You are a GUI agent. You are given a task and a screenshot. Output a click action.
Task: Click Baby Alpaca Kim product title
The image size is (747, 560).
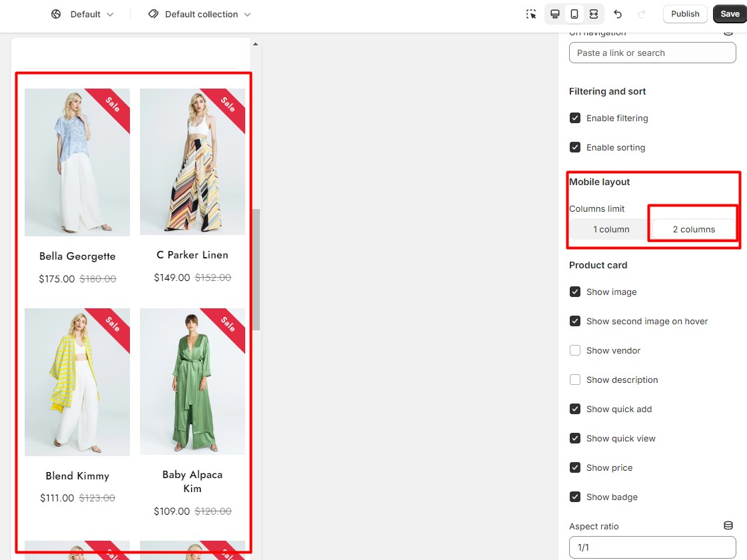tap(193, 481)
